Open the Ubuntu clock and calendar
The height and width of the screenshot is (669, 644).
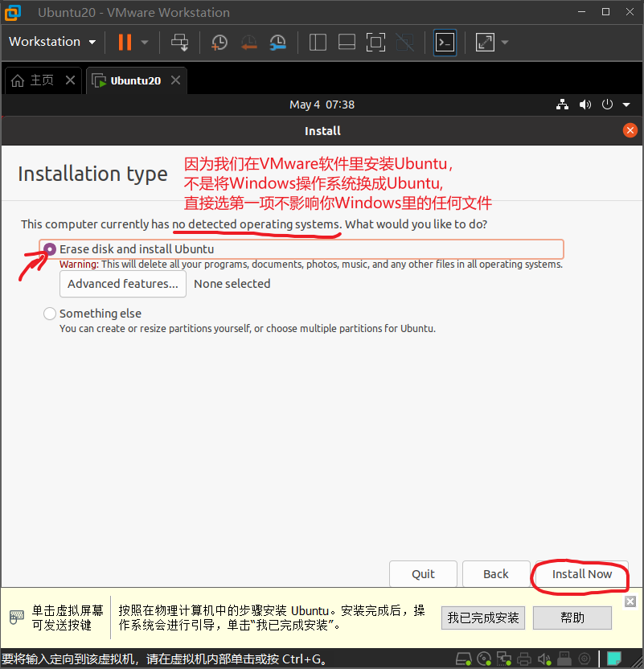click(x=322, y=105)
